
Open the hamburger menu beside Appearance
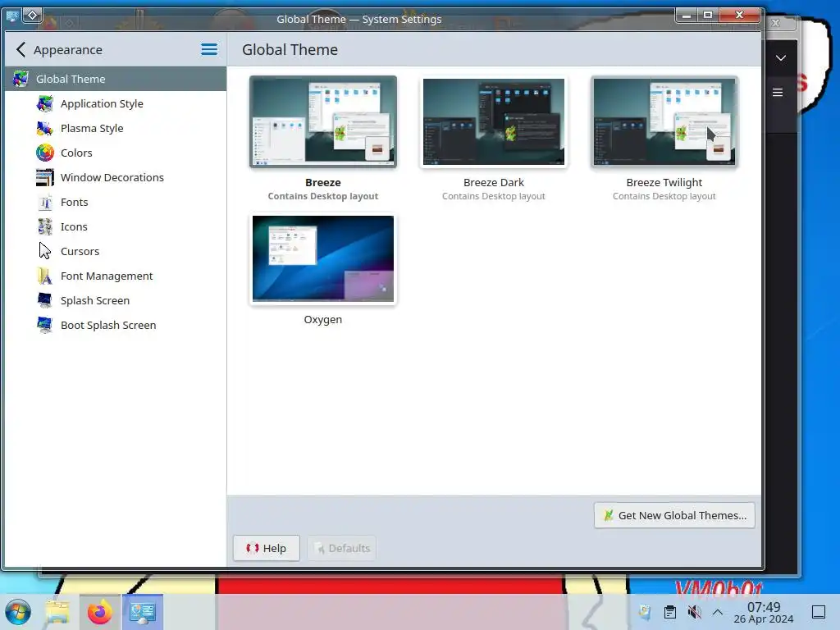[x=209, y=50]
